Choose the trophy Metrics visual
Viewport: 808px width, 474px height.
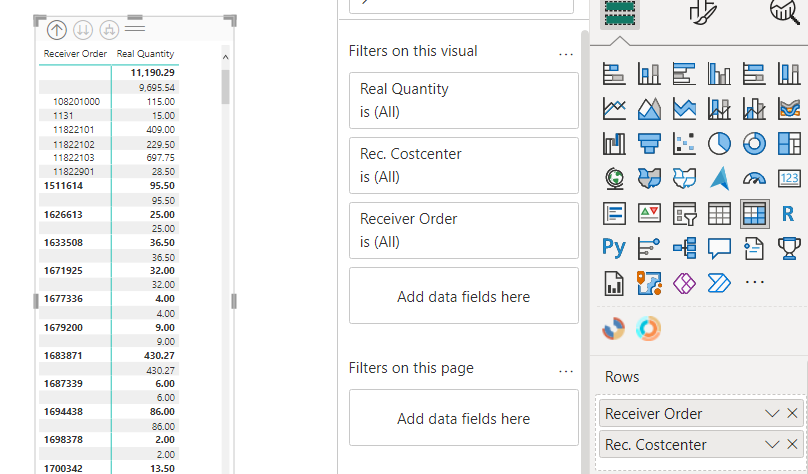click(789, 248)
